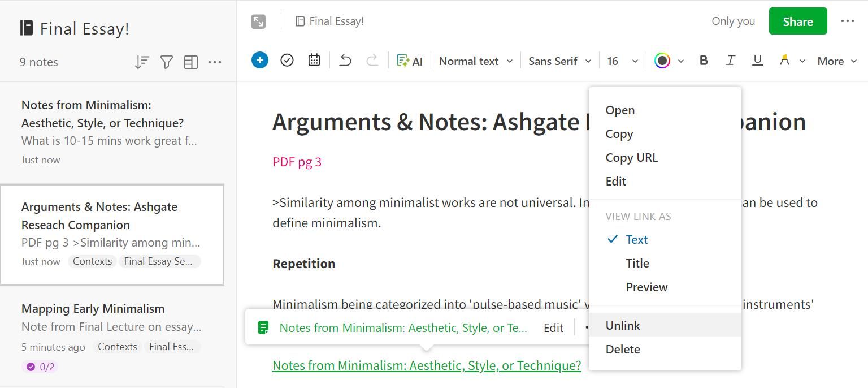
Task: Click the green Share button
Action: [x=797, y=21]
